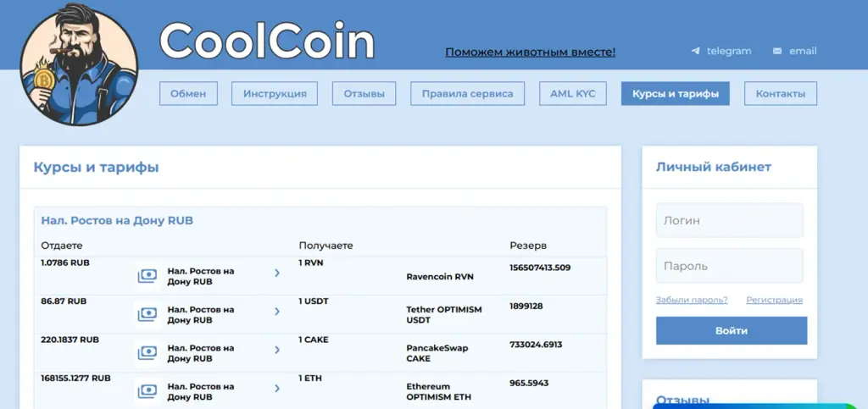The image size is (868, 409).
Task: Click the 220.1837 RUB rate value
Action: tap(70, 340)
